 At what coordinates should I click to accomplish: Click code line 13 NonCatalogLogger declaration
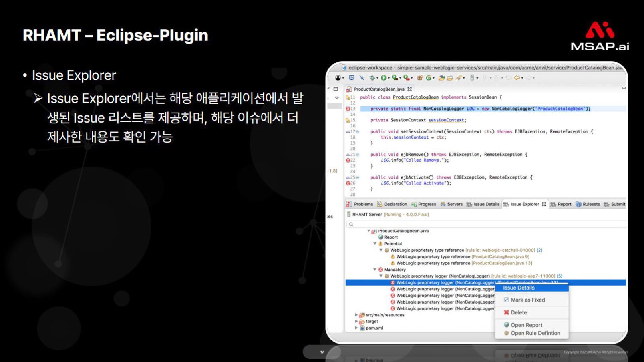480,109
